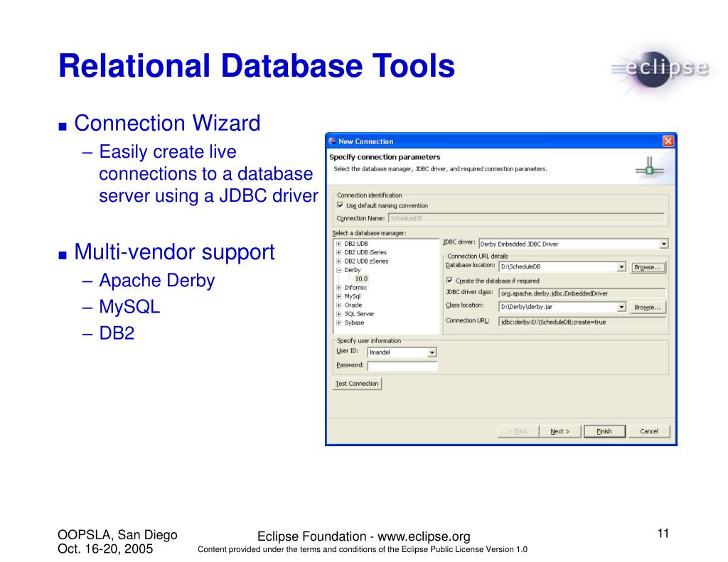Select Oracle label in database manager tree
Viewport: 728px width, 562px height.
pos(353,306)
